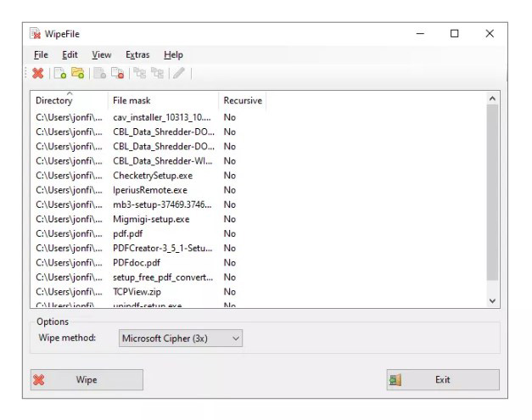Click the Recursive 'No' value for pdf.pdf
Image resolution: width=532 pixels, height=420 pixels.
[230, 233]
